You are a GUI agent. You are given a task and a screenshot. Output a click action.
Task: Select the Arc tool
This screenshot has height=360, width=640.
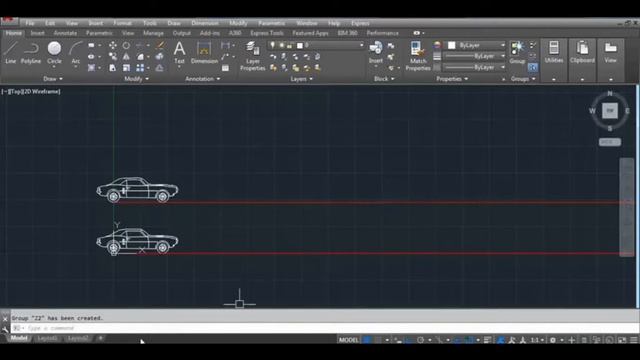76,52
